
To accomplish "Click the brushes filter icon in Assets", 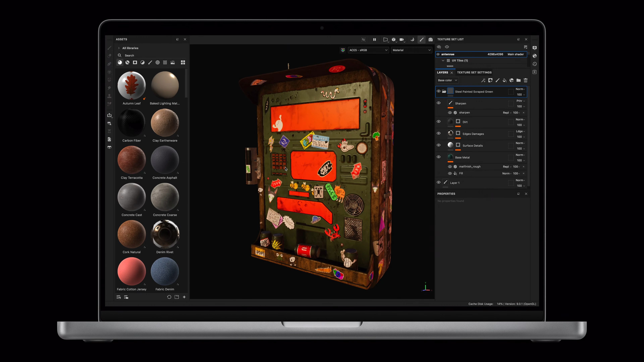I will (x=150, y=63).
